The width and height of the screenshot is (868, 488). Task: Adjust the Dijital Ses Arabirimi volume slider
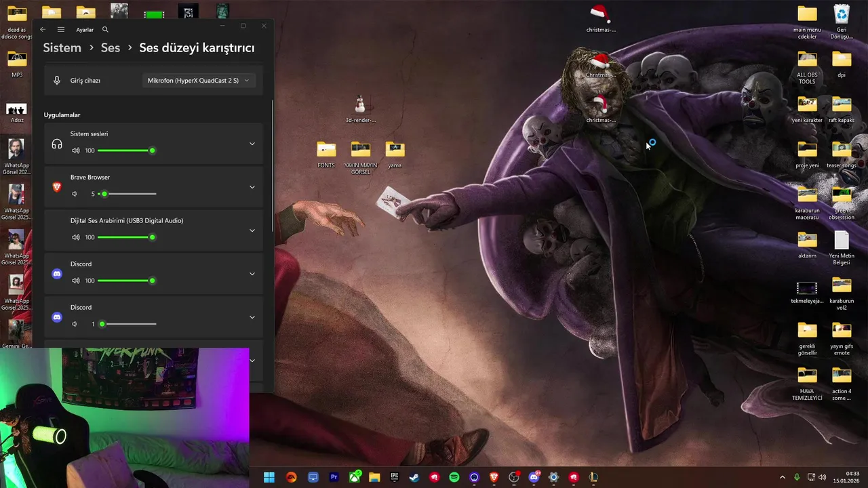127,237
